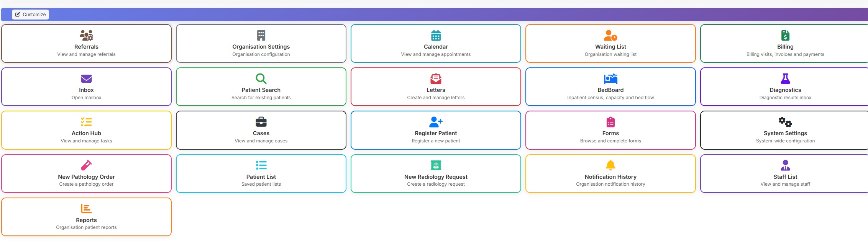
Task: Open the Patient List bullet-list icon
Action: pos(261,165)
